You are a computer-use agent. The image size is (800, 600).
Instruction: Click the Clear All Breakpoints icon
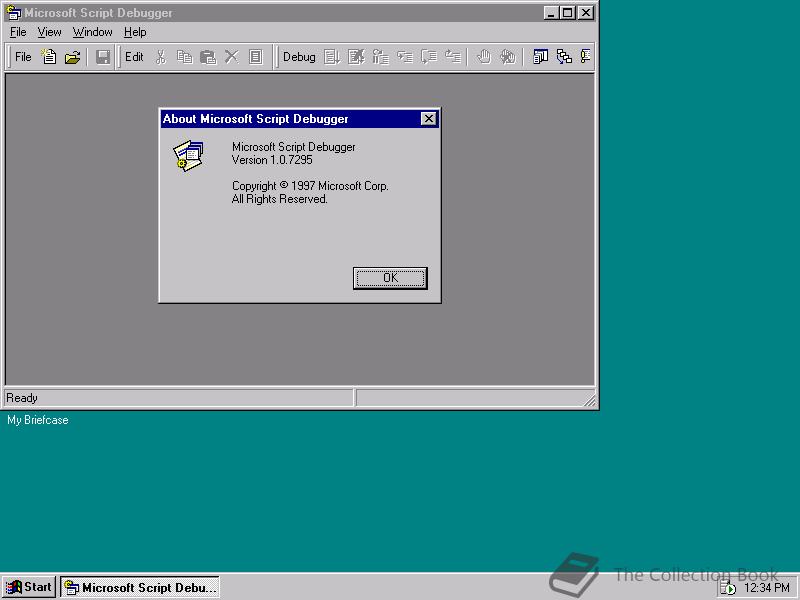[508, 57]
